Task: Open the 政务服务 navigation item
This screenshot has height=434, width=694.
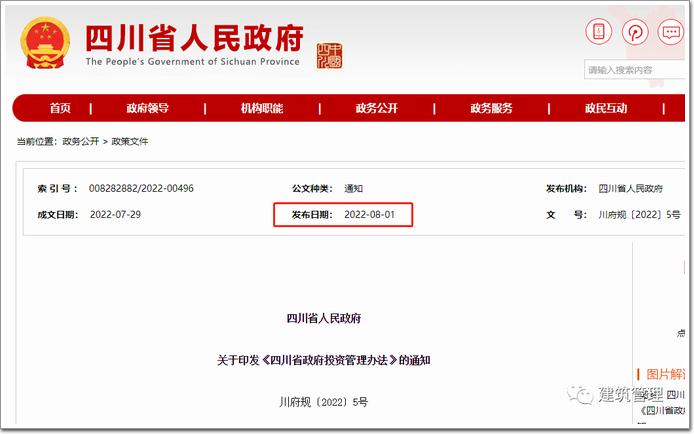Action: 491,108
